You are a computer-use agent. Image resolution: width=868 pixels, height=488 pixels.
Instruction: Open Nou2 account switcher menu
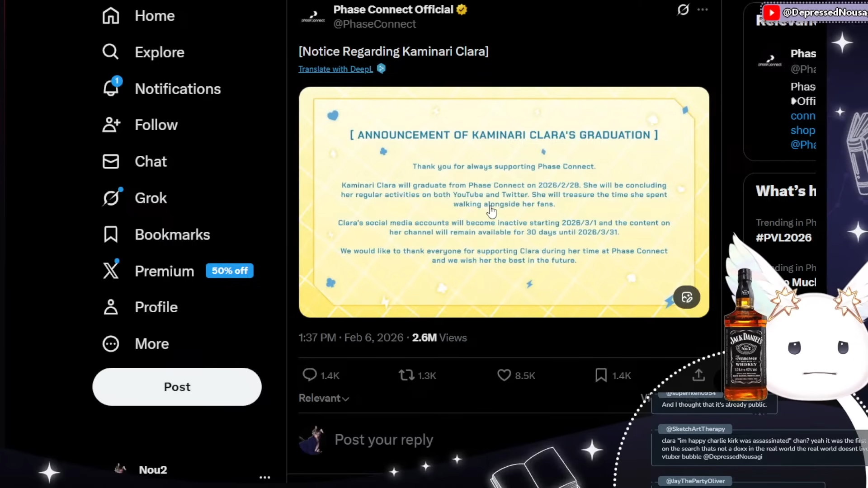coord(265,477)
